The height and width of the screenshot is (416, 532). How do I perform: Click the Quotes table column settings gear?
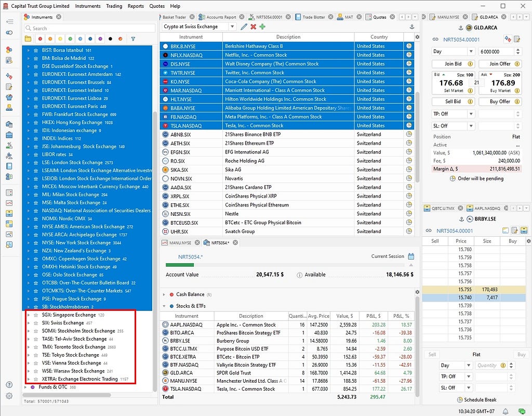pyautogui.click(x=417, y=37)
